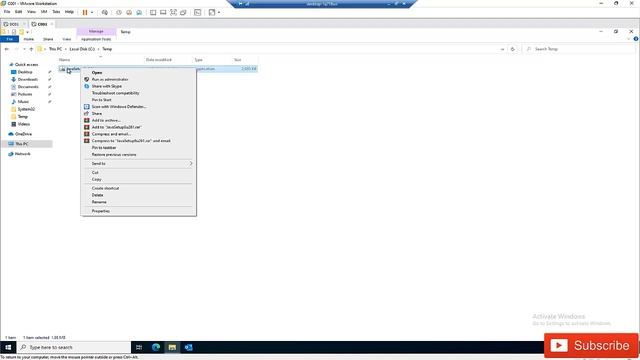Open the Application Tools ribbon tab
This screenshot has width=640, height=360.
tap(96, 39)
